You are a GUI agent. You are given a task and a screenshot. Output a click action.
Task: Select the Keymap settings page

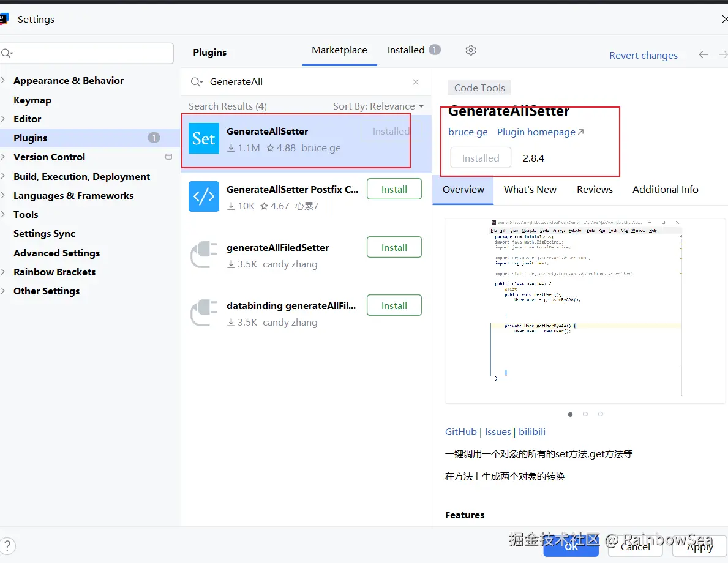[x=32, y=100]
